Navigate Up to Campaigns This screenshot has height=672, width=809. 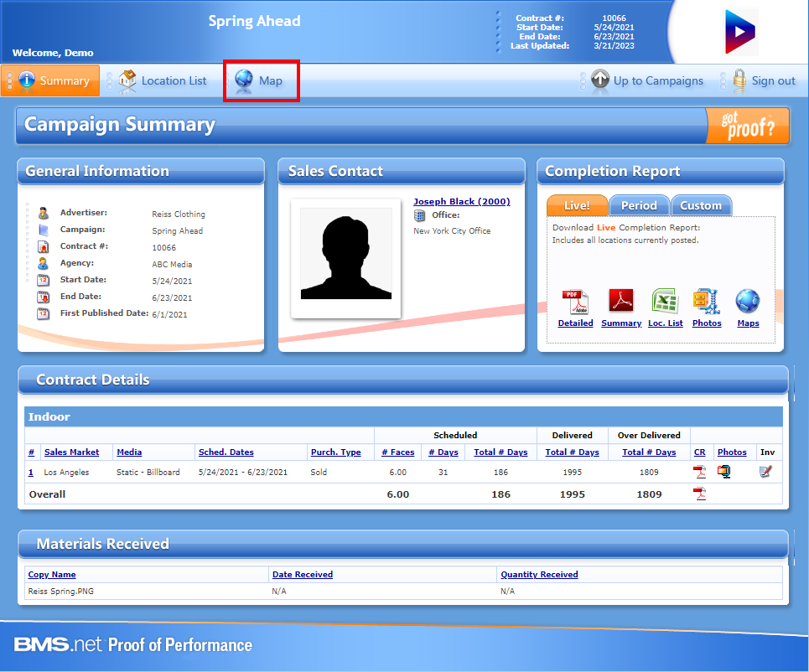pos(646,80)
